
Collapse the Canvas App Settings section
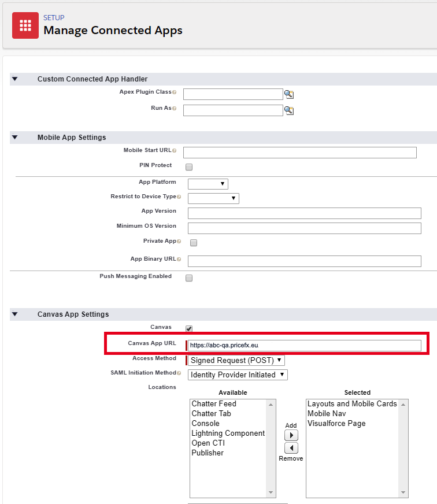pyautogui.click(x=15, y=314)
